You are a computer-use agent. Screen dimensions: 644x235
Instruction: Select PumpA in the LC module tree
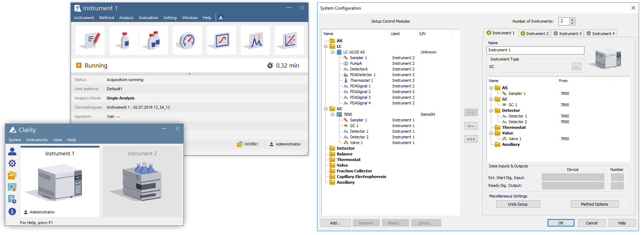point(356,63)
